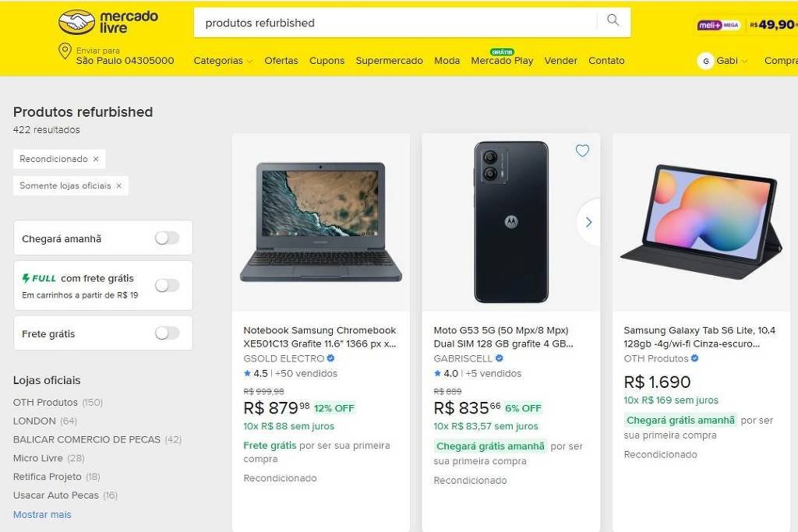Toggle the Frete grátis filter switch
The width and height of the screenshot is (798, 532).
(167, 333)
